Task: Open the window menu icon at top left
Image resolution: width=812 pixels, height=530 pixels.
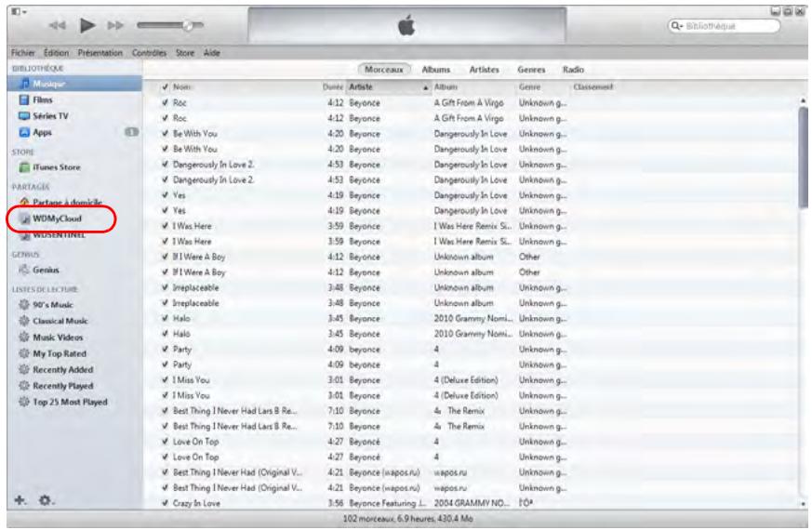Action: pos(18,11)
